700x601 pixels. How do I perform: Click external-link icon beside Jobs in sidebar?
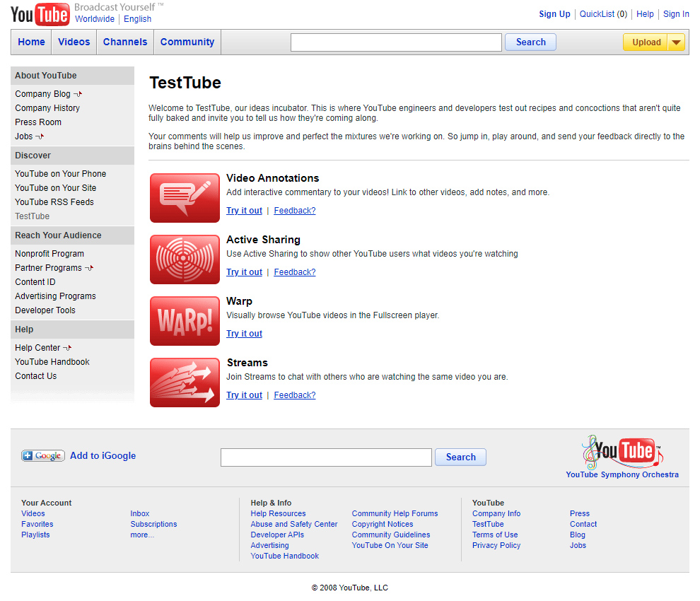click(x=40, y=136)
